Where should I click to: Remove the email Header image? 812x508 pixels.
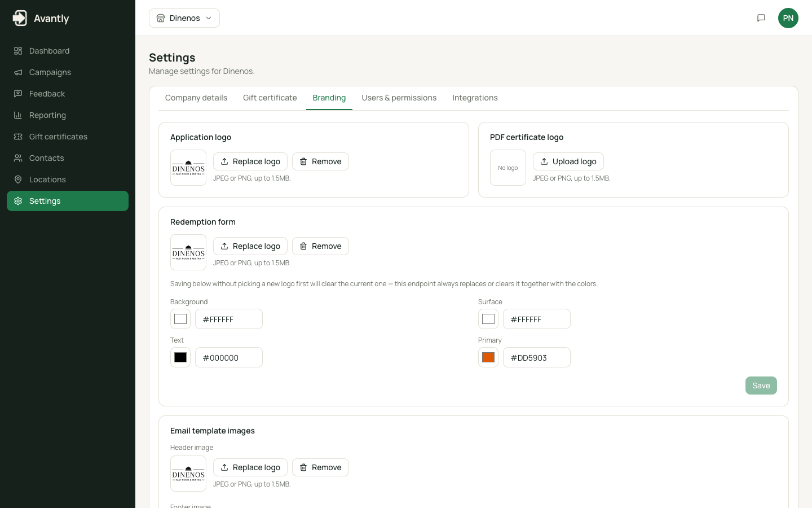[320, 467]
